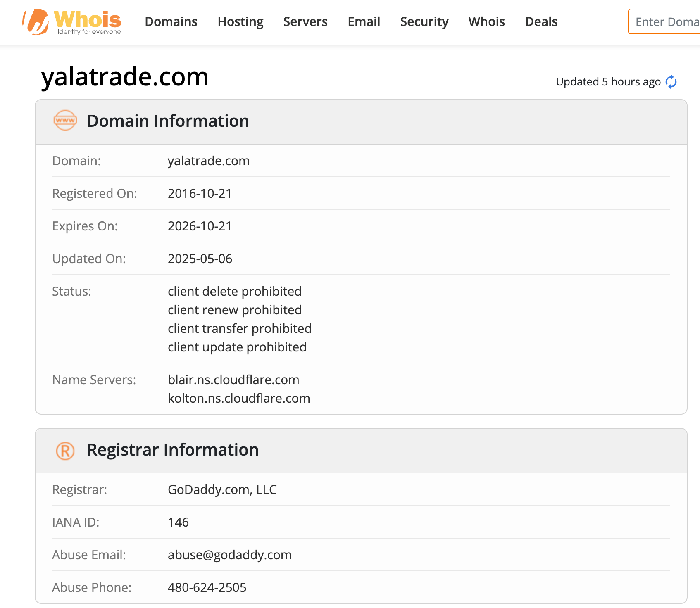The width and height of the screenshot is (700, 608).
Task: Focus the Enter Domain search field
Action: coord(664,21)
